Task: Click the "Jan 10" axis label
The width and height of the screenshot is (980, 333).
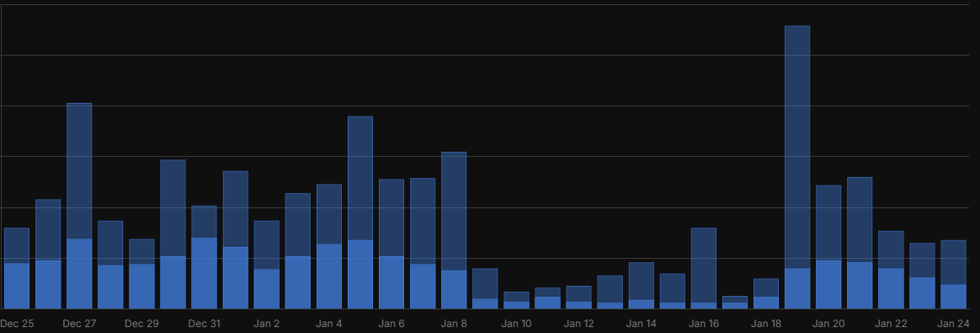Action: point(516,324)
